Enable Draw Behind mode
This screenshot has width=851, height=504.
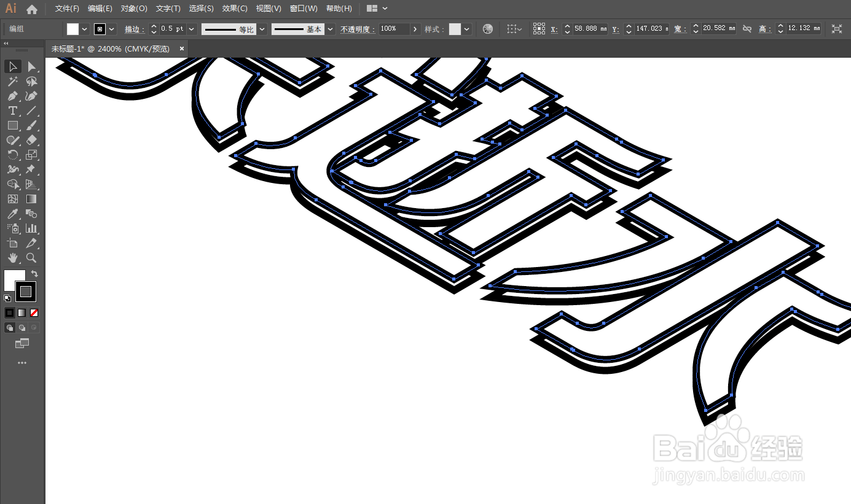[22, 327]
